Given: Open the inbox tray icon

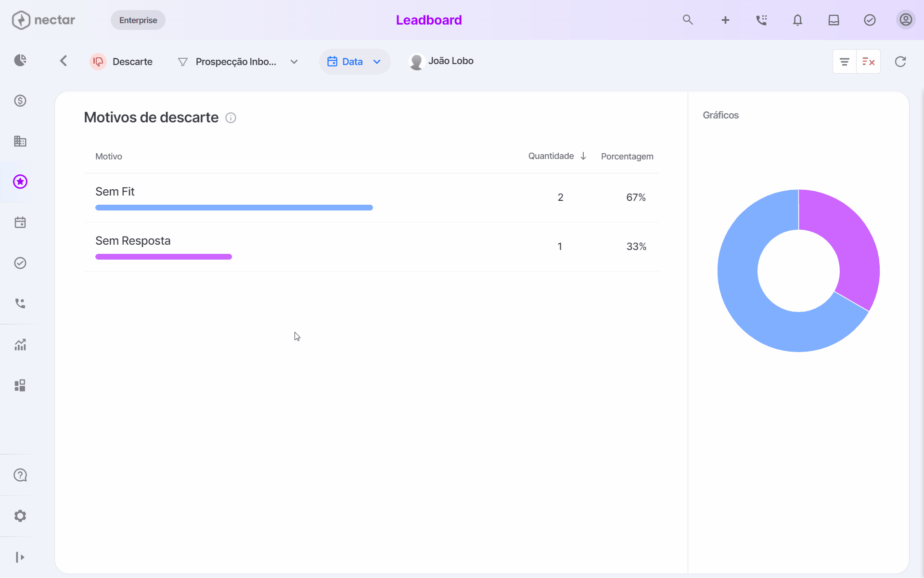Looking at the screenshot, I should (834, 20).
